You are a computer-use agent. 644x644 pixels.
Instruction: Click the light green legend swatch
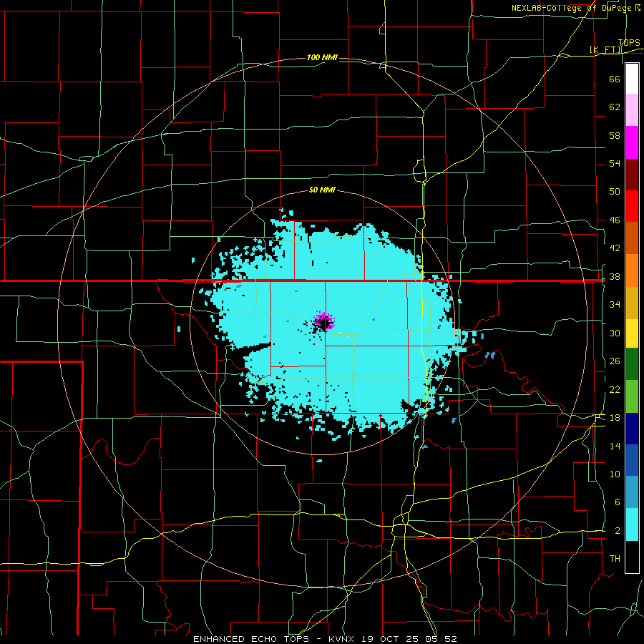[632, 396]
